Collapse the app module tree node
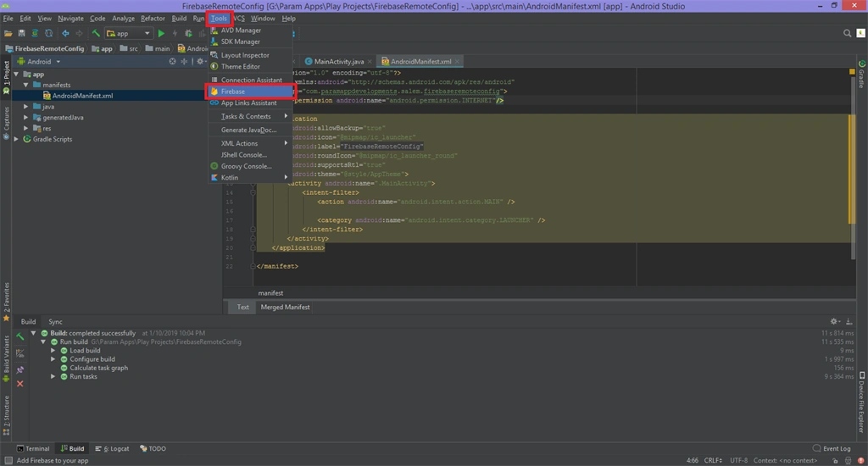This screenshot has width=868, height=466. [x=16, y=75]
